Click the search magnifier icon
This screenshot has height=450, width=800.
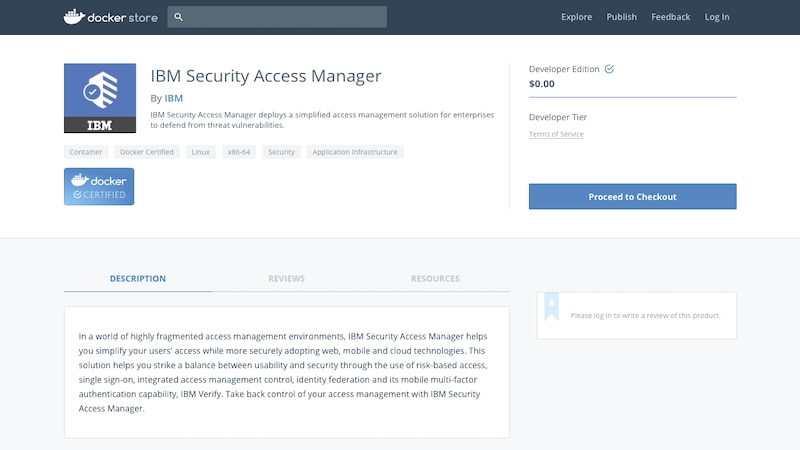(178, 17)
